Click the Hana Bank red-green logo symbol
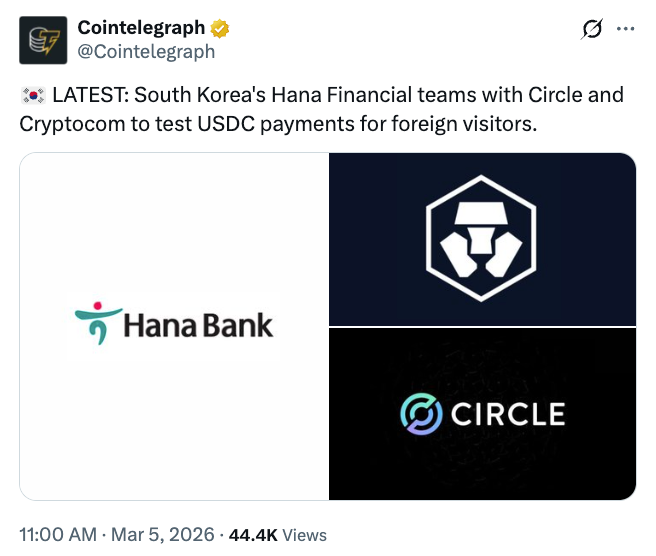This screenshot has height=556, width=656. pos(97,322)
